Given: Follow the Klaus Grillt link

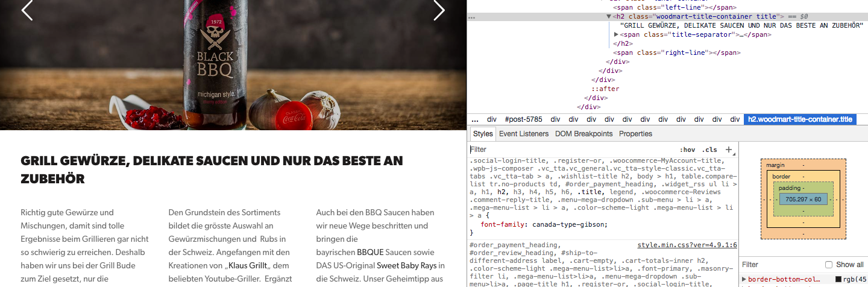Looking at the screenshot, I should [x=248, y=265].
